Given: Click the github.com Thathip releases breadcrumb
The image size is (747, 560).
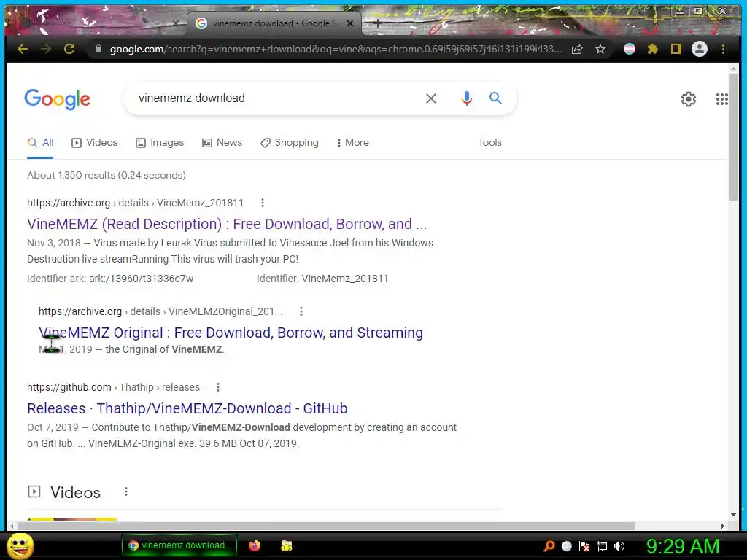Looking at the screenshot, I should point(113,387).
